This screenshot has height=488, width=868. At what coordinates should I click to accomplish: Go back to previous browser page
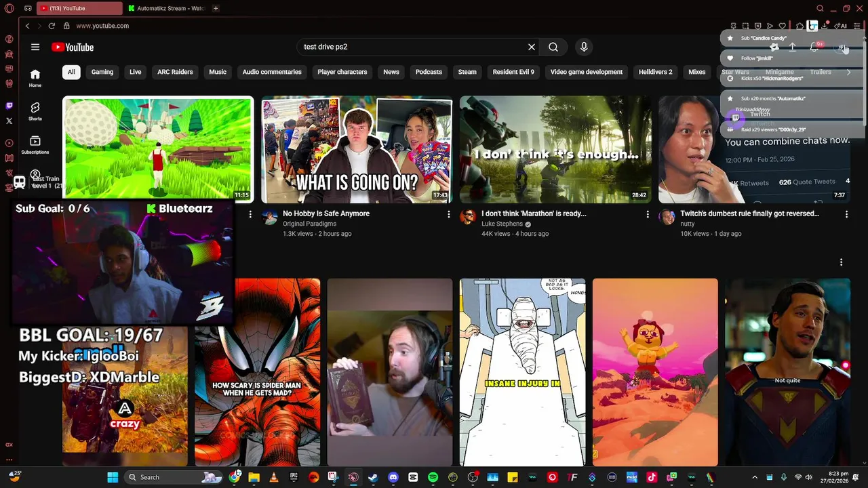(27, 26)
